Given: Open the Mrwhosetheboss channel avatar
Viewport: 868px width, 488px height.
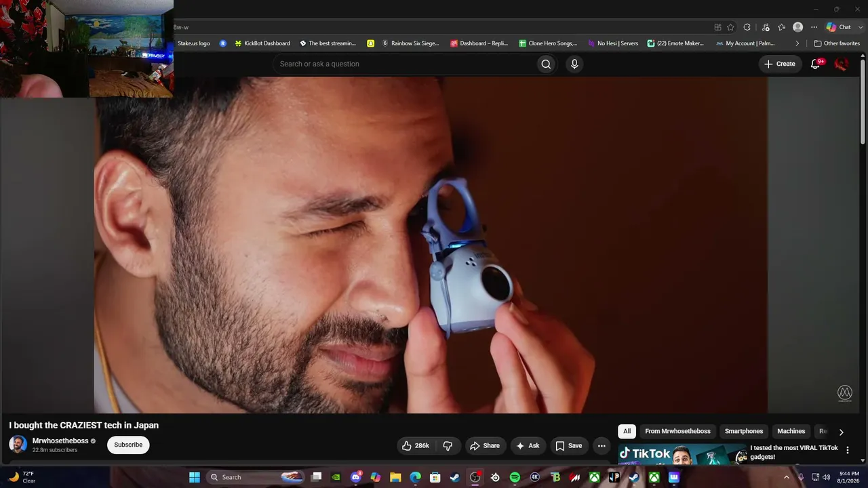Looking at the screenshot, I should click(18, 445).
